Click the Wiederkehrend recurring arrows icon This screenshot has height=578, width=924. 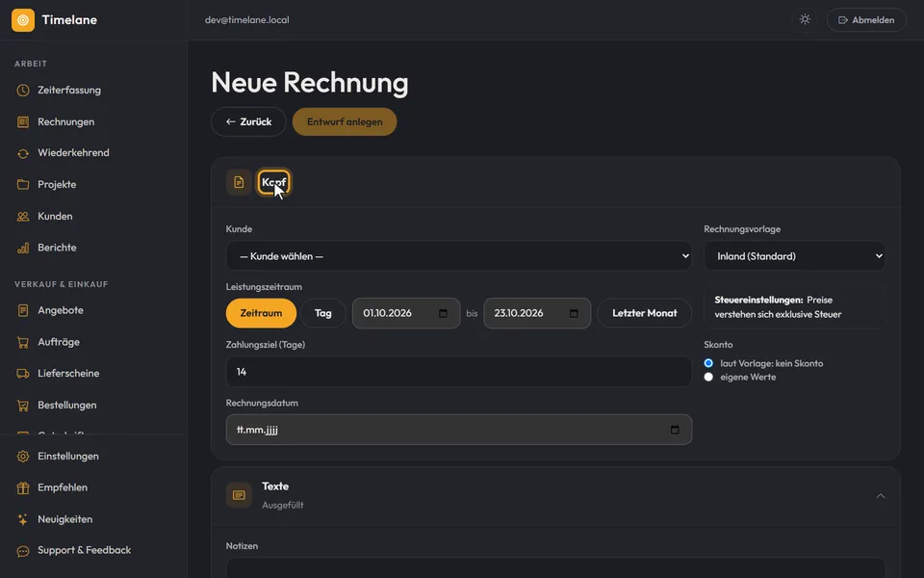click(x=23, y=153)
